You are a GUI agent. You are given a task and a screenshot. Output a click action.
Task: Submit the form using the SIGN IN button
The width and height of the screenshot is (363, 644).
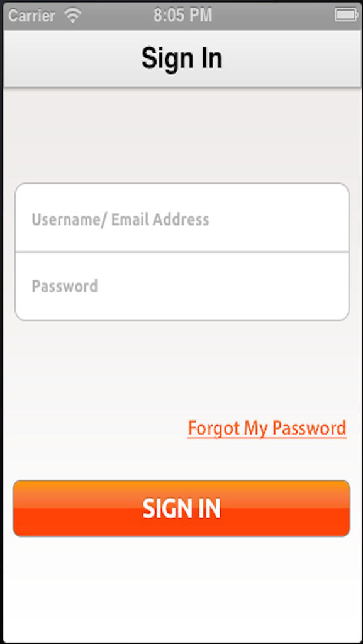tap(181, 508)
